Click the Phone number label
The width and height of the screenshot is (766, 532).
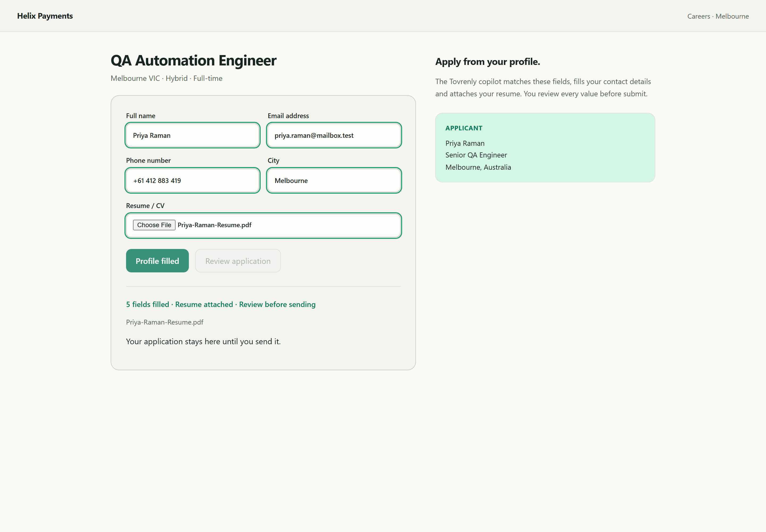point(148,160)
